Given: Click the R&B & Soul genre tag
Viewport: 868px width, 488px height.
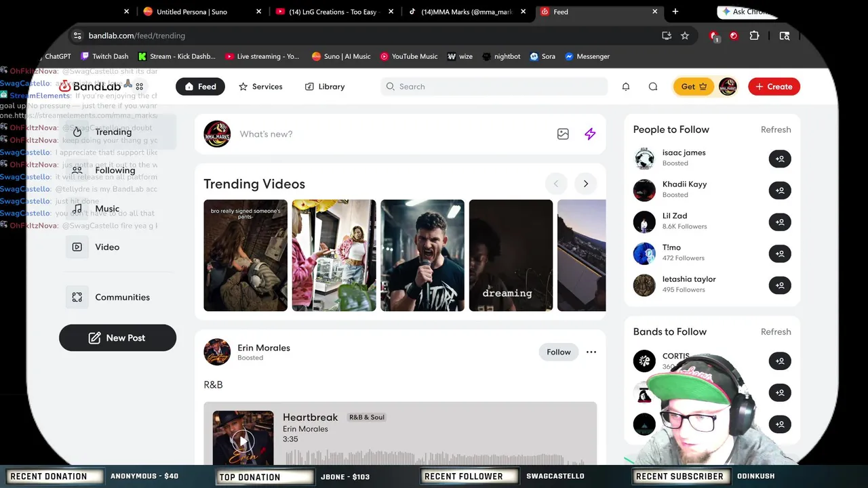Looking at the screenshot, I should [x=367, y=418].
